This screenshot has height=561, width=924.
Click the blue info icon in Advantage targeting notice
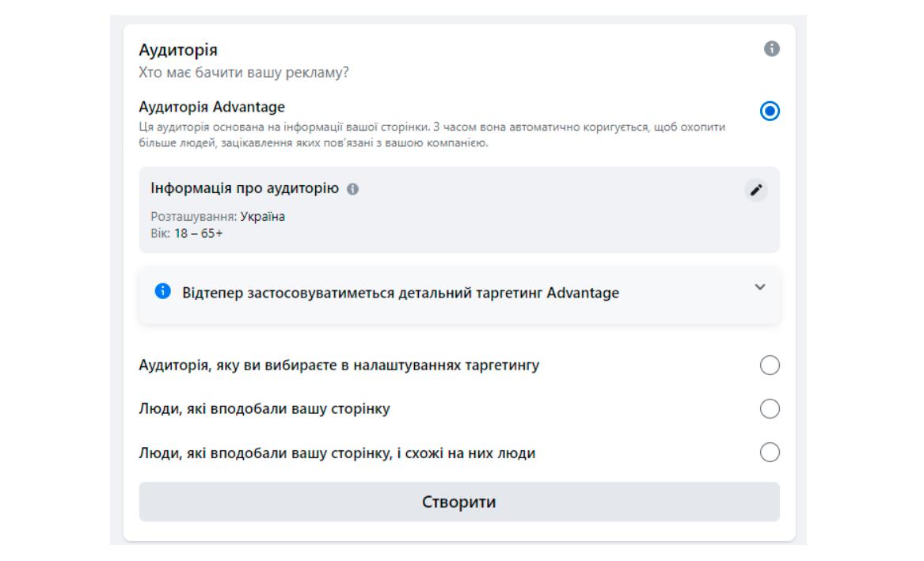[x=162, y=291]
